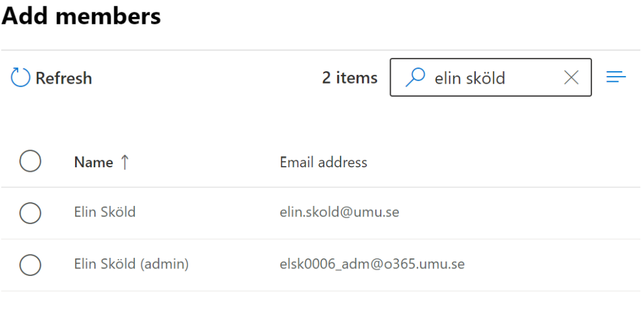
Task: Open the filter lines icon beside search
Action: tap(616, 77)
